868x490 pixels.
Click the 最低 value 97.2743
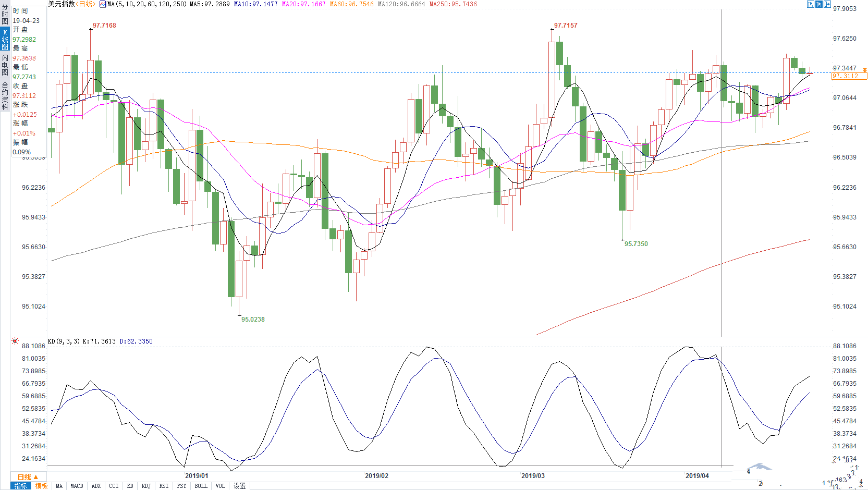coord(25,77)
